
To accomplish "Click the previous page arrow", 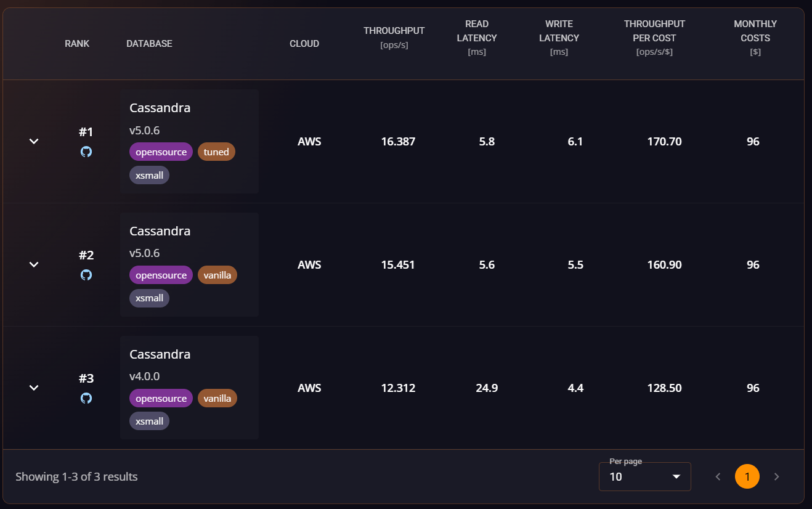I will (x=718, y=476).
